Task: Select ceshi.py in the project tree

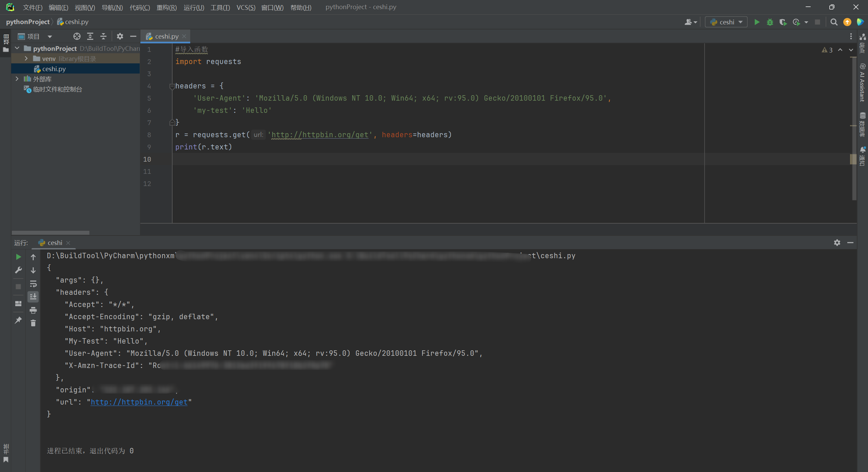Action: (x=75, y=69)
